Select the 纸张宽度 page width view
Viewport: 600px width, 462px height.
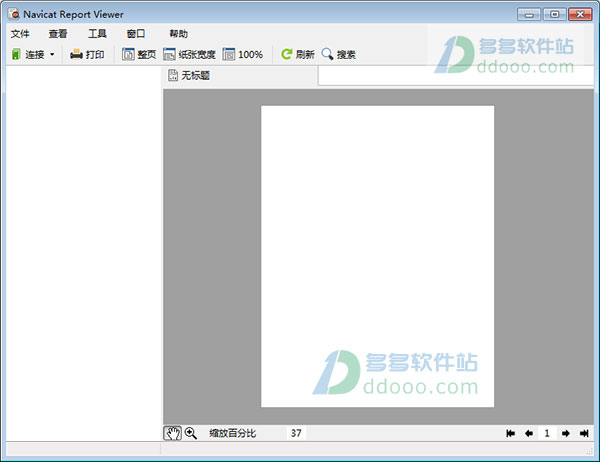[189, 54]
